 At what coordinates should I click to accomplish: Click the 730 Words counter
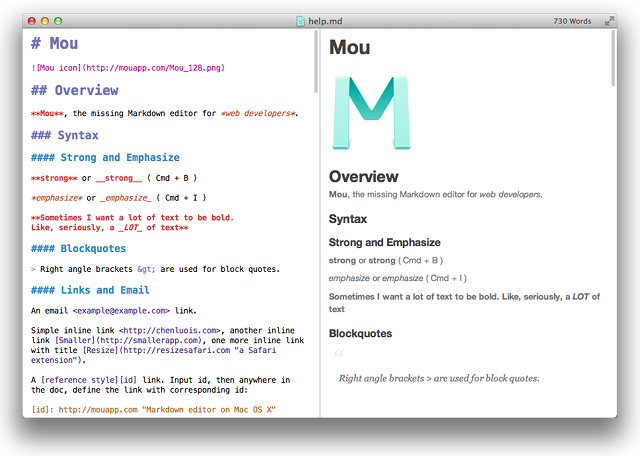tap(572, 21)
